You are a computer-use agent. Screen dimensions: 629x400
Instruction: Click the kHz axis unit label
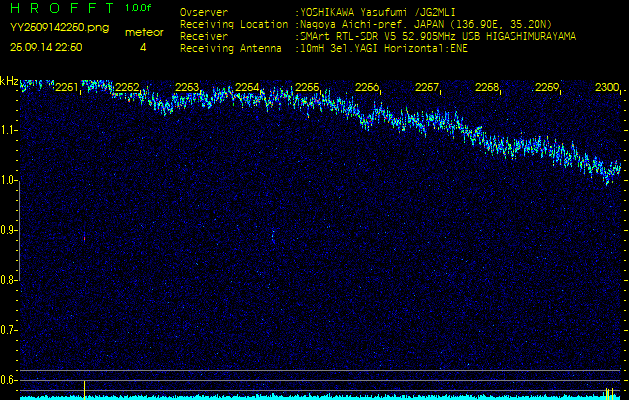[9, 81]
